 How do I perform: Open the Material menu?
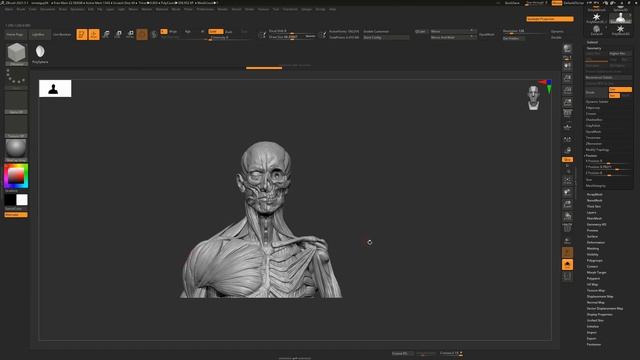162,9
